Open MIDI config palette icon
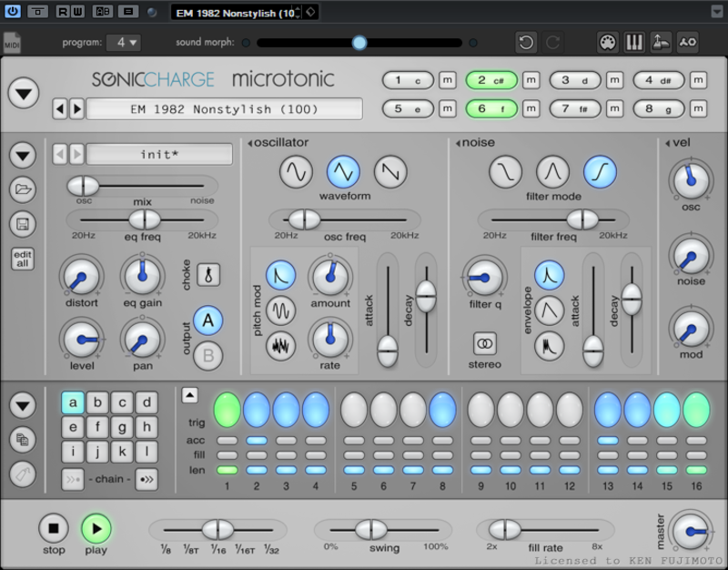The width and height of the screenshot is (728, 570). [x=607, y=42]
